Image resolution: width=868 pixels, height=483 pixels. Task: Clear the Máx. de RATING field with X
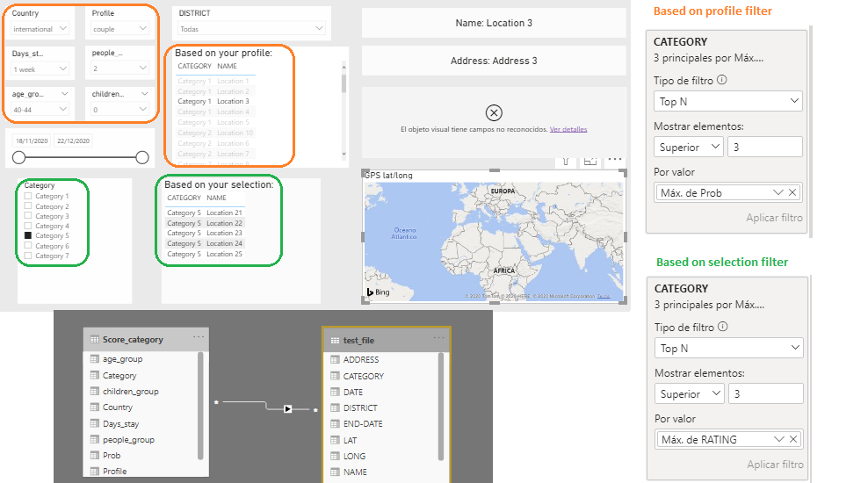coord(793,439)
